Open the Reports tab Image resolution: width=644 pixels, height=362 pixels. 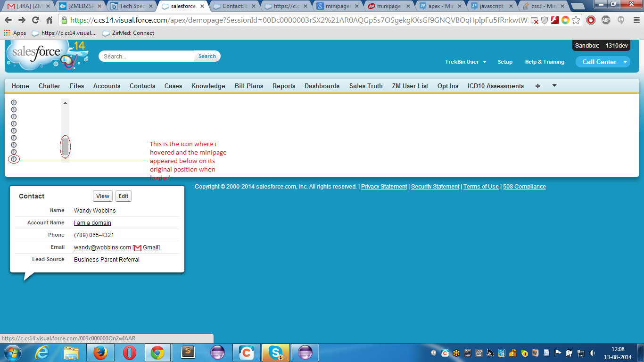(x=284, y=86)
